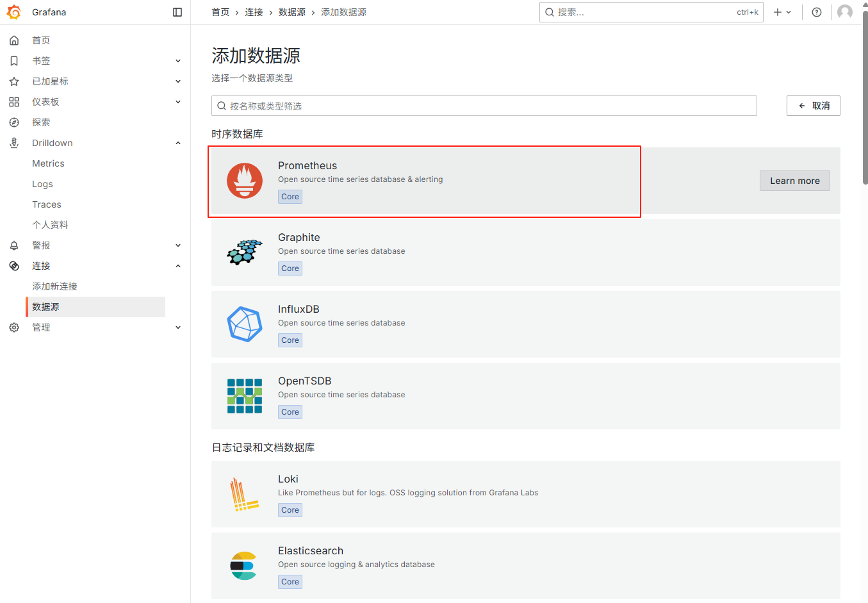Viewport: 868px width, 603px height.
Task: Click the Core badge under Elasticsearch
Action: tap(290, 582)
